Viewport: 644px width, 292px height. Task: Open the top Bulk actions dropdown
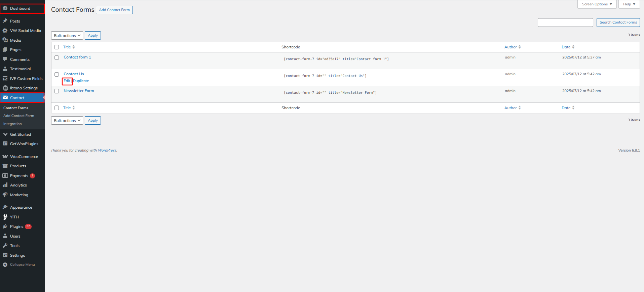point(67,36)
